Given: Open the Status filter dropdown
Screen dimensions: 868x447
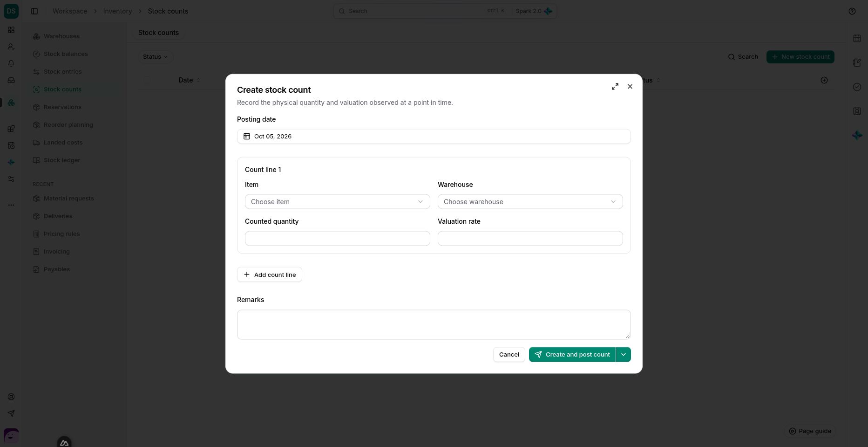Looking at the screenshot, I should pyautogui.click(x=155, y=57).
